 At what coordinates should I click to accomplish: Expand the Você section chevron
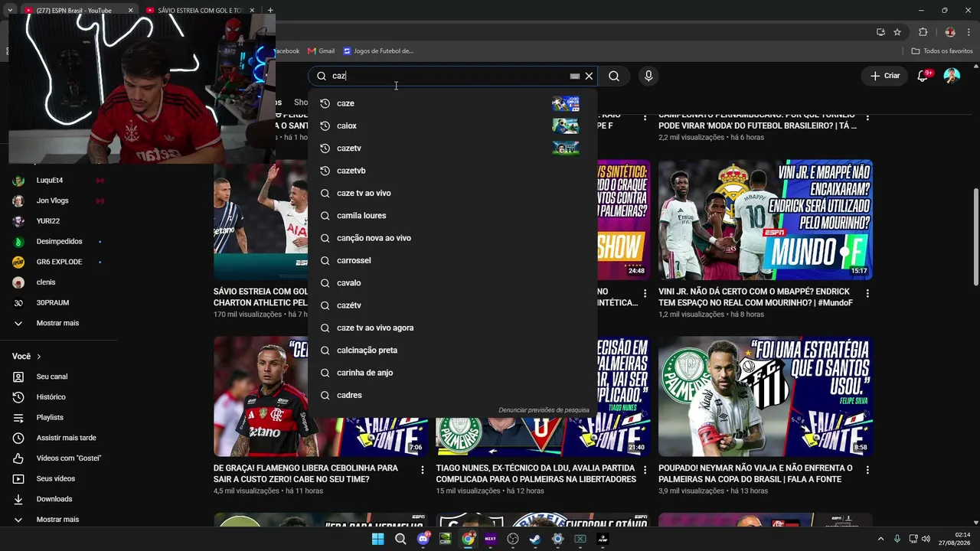[39, 357]
